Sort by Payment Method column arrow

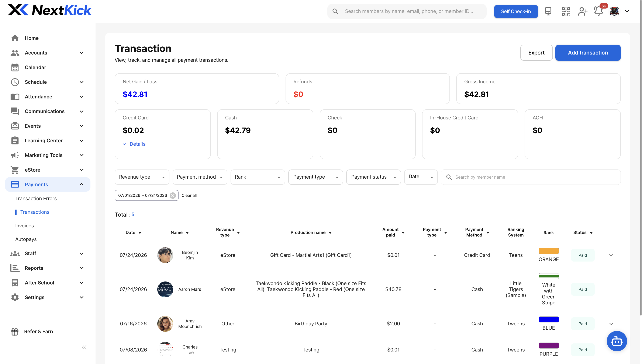[x=488, y=233]
